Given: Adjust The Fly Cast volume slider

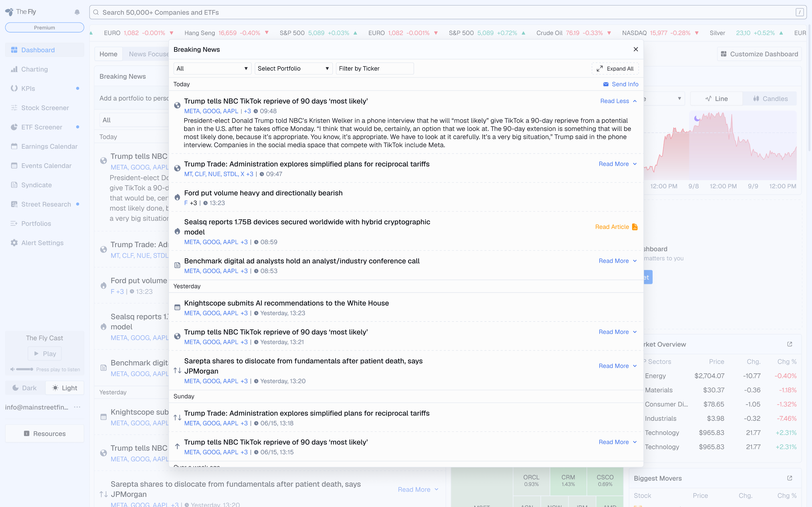Looking at the screenshot, I should pyautogui.click(x=24, y=369).
